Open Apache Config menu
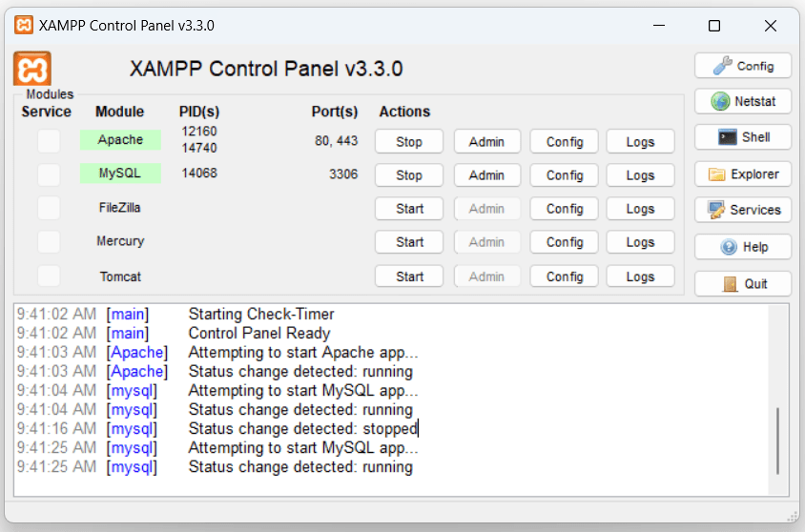805x532 pixels. 565,142
